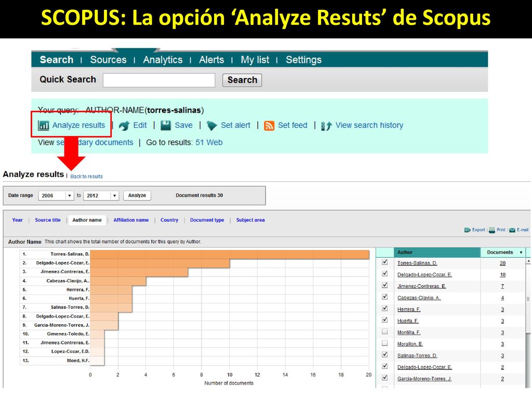The height and width of the screenshot is (399, 532).
Task: Open the Settings menu item
Action: tap(303, 60)
